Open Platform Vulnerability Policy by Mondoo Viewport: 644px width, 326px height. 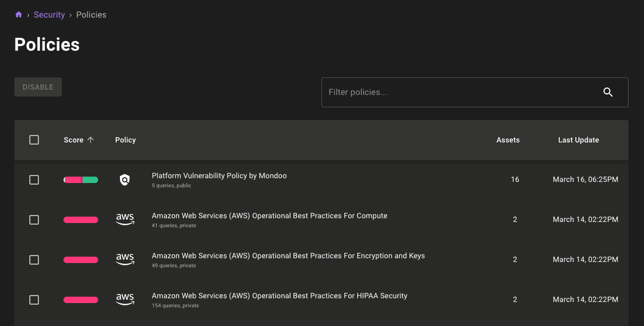coord(219,176)
